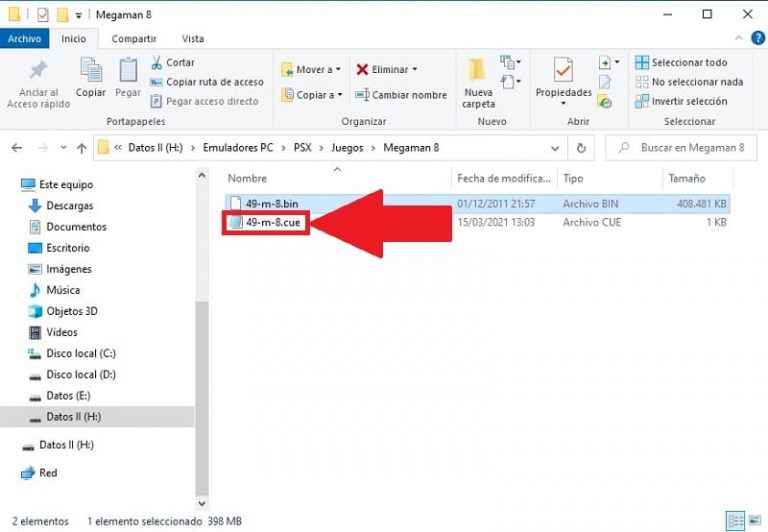Screen dimensions: 768x532
Task: Open Documentos in navigation pane
Action: (x=68, y=227)
